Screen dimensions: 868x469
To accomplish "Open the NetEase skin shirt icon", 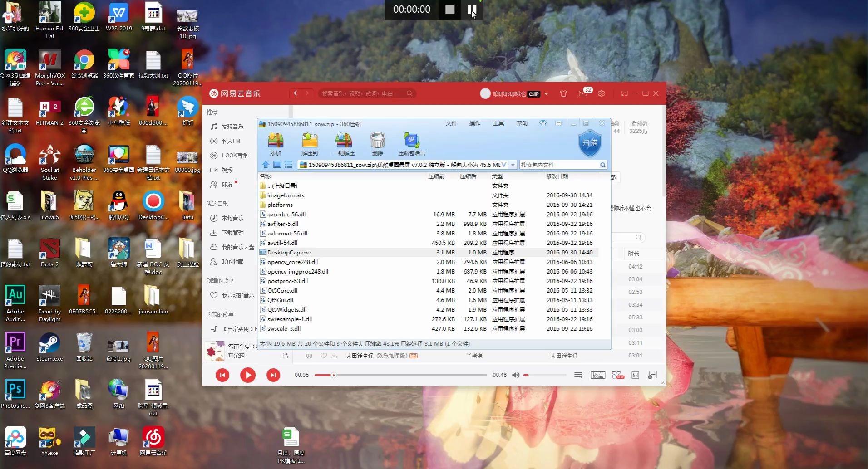I will click(563, 93).
